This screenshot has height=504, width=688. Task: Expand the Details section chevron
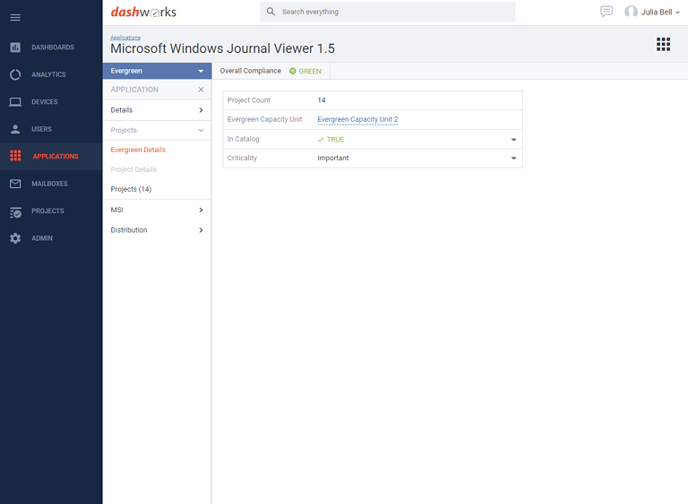pos(201,110)
